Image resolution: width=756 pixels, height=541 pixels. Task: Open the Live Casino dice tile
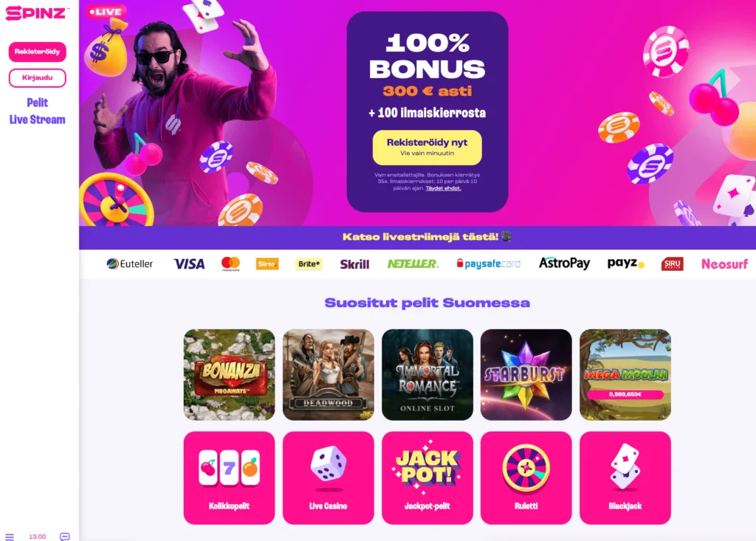[329, 478]
